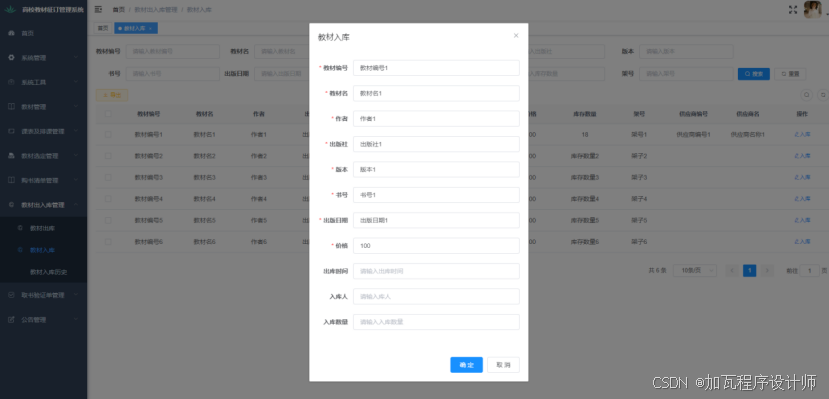Expand the 取书验证单管理 menu chevron
Viewport: 829px width, 399px height.
coord(76,295)
